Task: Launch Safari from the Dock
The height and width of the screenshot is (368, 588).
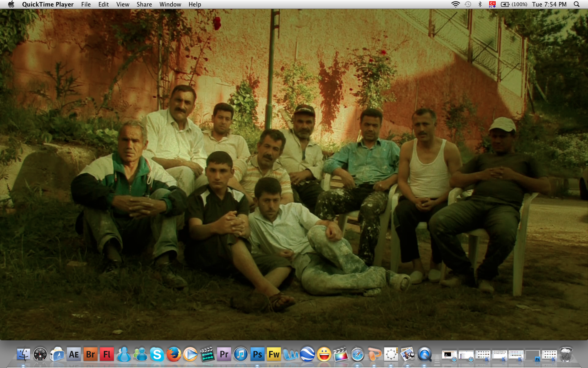Action: [357, 355]
